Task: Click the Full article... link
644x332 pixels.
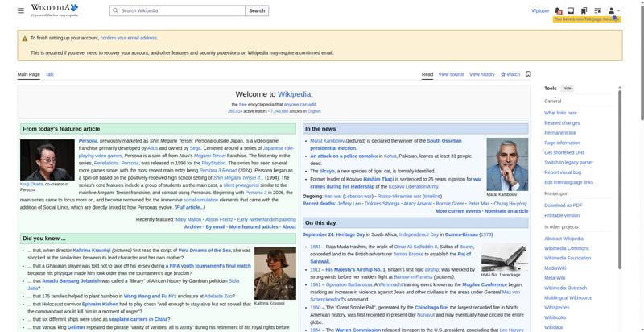Action: pyautogui.click(x=190, y=208)
